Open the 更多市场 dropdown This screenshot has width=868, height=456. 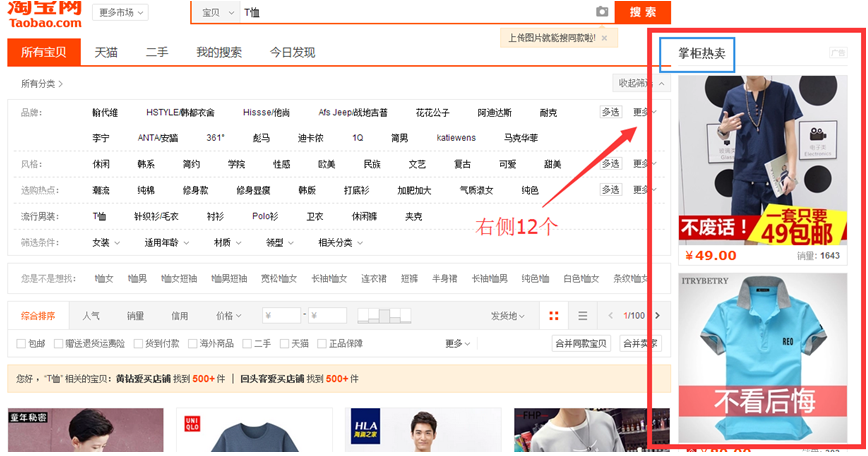[x=121, y=12]
